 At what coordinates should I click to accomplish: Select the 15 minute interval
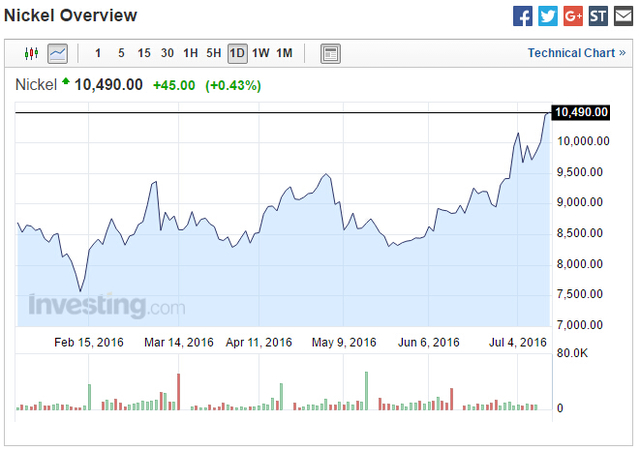click(144, 53)
